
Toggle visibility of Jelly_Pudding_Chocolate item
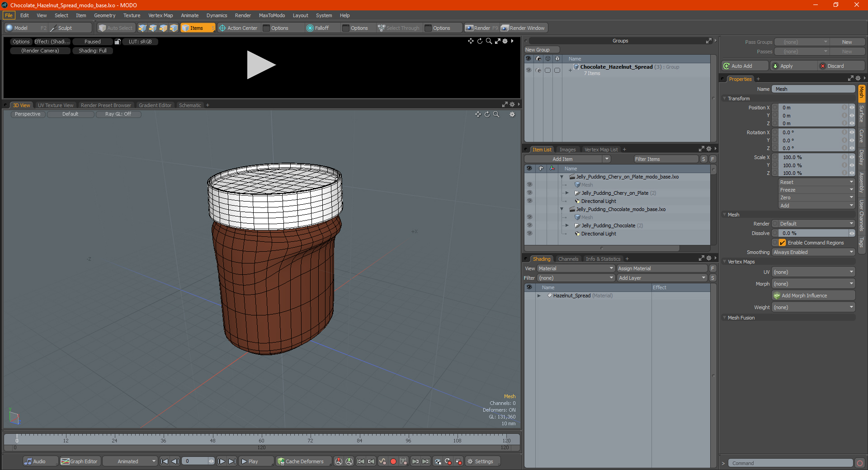point(529,226)
